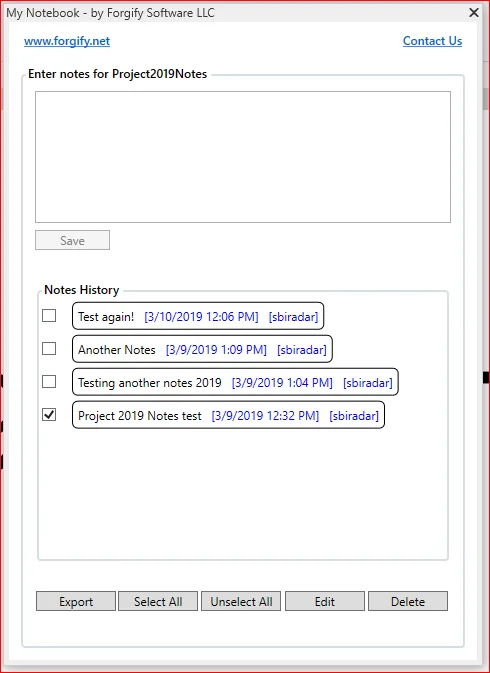Viewport: 490px width, 673px height.
Task: Select checkbox for 'Testing another notes 2019'
Action: click(49, 381)
